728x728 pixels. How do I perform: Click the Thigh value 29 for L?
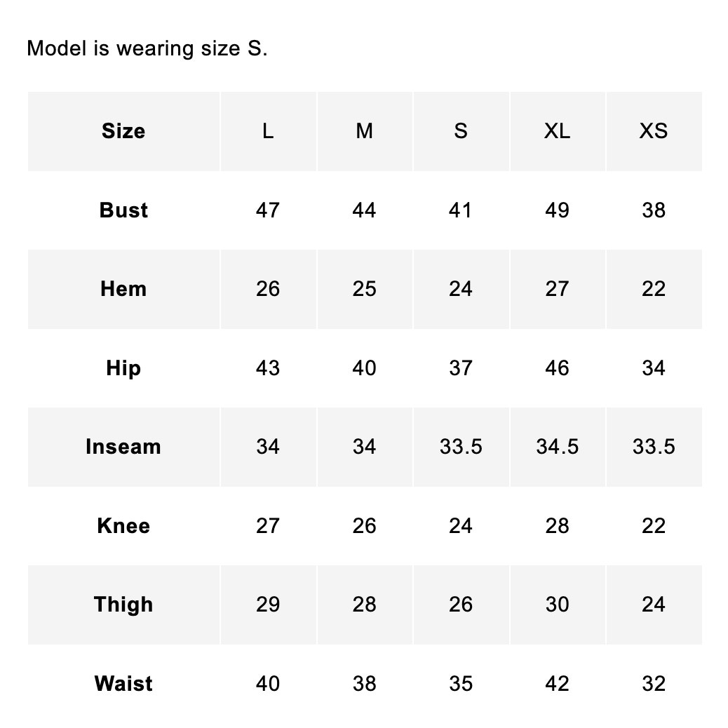268,605
